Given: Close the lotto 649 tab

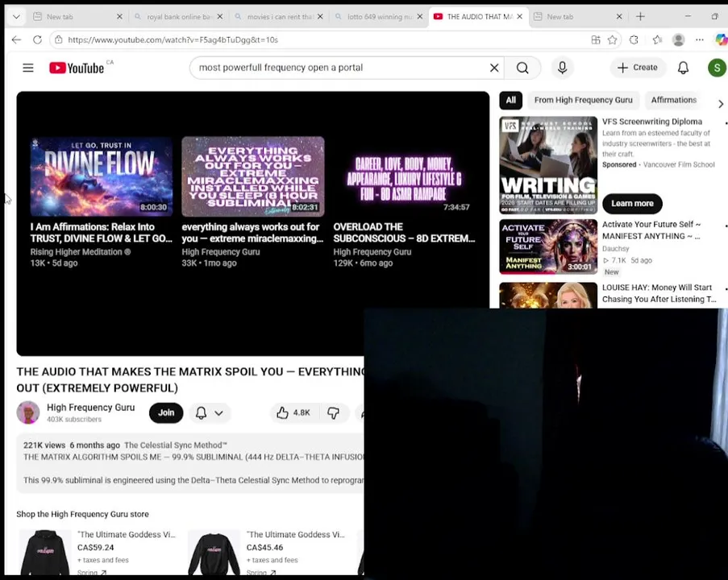Looking at the screenshot, I should [x=420, y=17].
